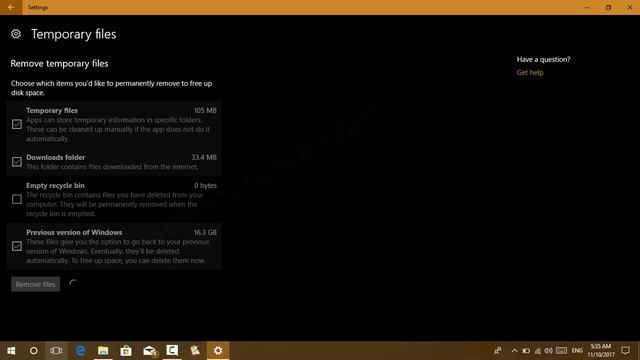Click the Previous version of Windows title

coord(74,233)
